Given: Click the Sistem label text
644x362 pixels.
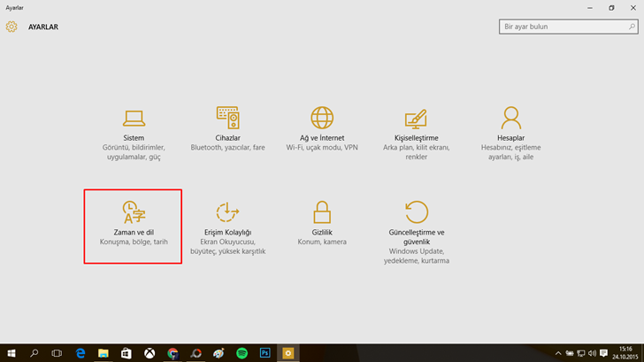Looking at the screenshot, I should pyautogui.click(x=134, y=138).
